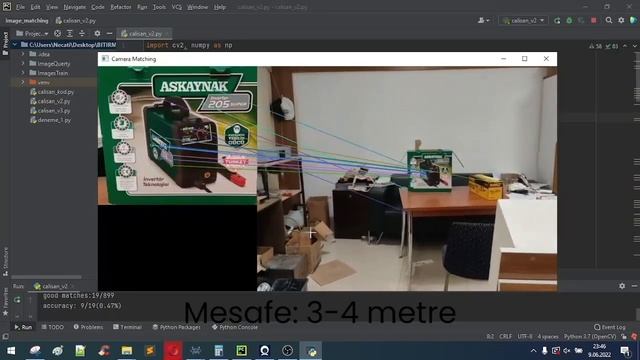The image size is (640, 360).
Task: Go to previous highlighted error arrow
Action: click(x=624, y=46)
